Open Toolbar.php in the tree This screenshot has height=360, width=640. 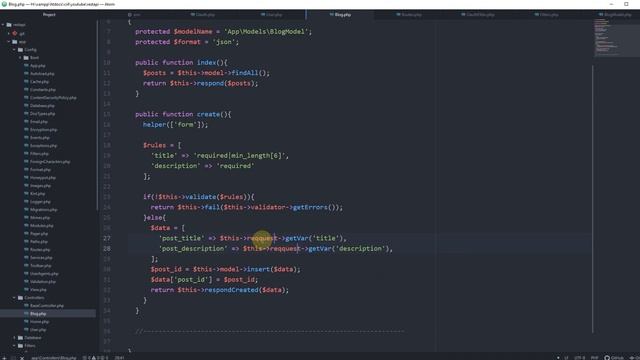(41, 266)
